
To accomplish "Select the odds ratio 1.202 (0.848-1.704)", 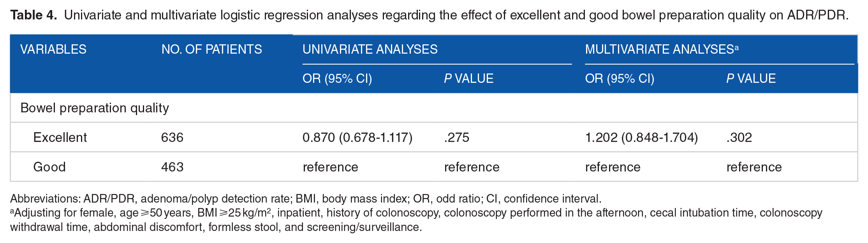I will coord(641,137).
